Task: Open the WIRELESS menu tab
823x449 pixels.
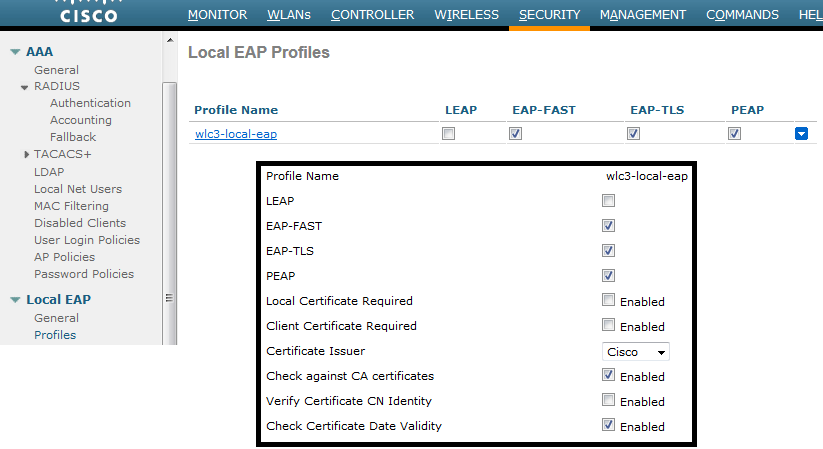Action: [466, 15]
